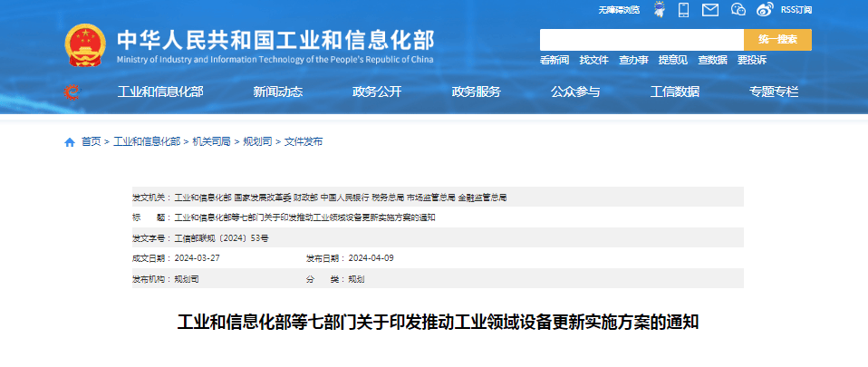Open 工业和信息化部 navigation menu
868x367 pixels.
click(x=160, y=92)
